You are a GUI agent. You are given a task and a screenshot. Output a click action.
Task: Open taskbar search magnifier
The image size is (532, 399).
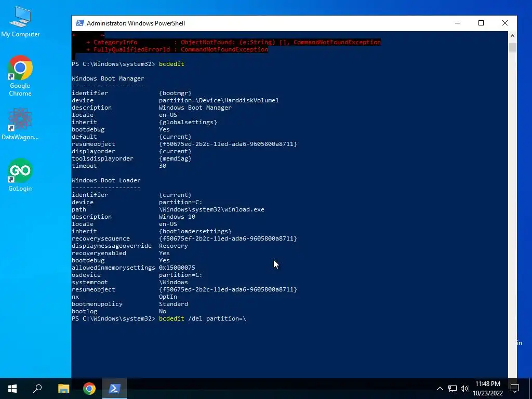coord(37,389)
